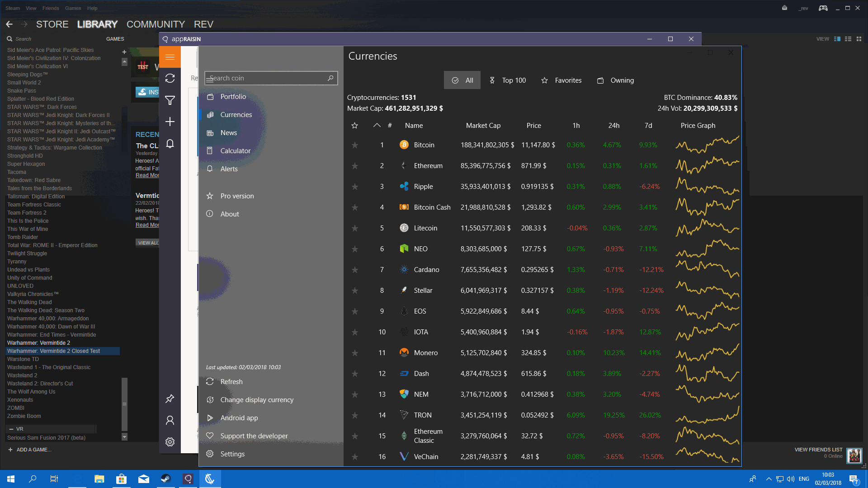Toggle the favorite star next to Ethereum
The width and height of the screenshot is (868, 488).
[355, 166]
